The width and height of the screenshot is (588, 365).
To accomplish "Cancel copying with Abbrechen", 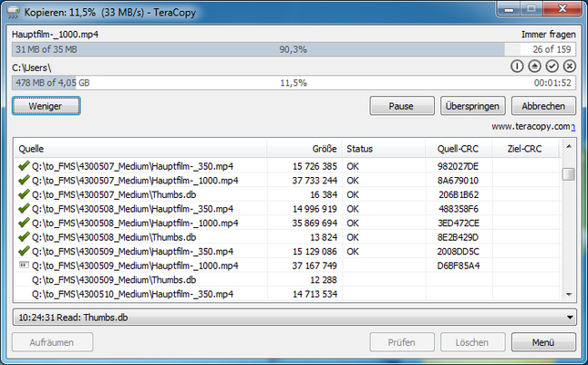I will (x=542, y=106).
